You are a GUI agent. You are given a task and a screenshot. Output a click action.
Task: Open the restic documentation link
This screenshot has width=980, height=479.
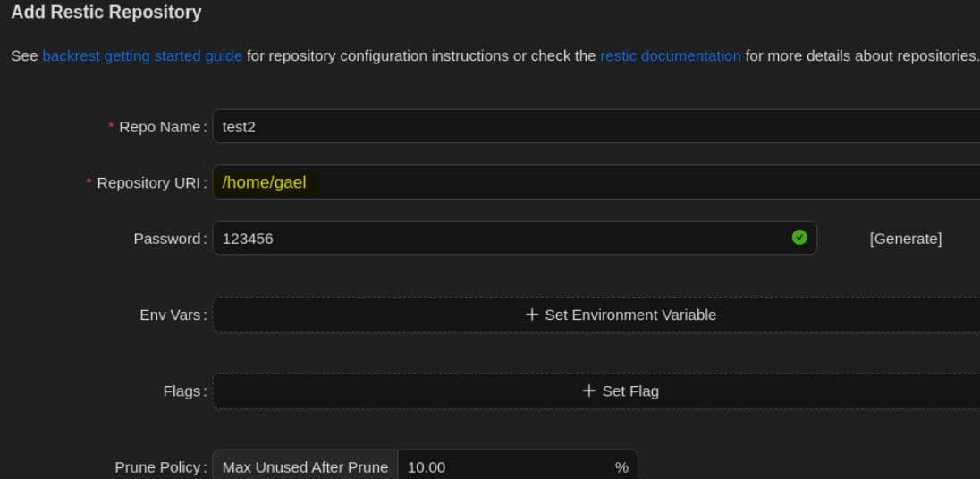coord(670,55)
